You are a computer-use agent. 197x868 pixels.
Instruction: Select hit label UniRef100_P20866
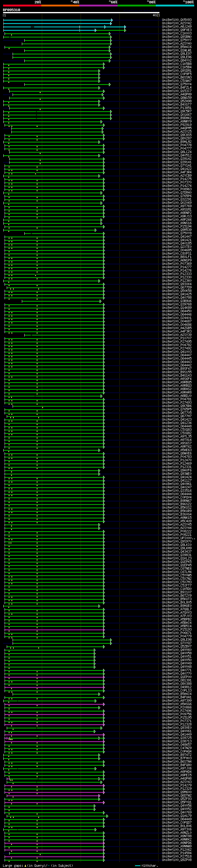(177, 707)
